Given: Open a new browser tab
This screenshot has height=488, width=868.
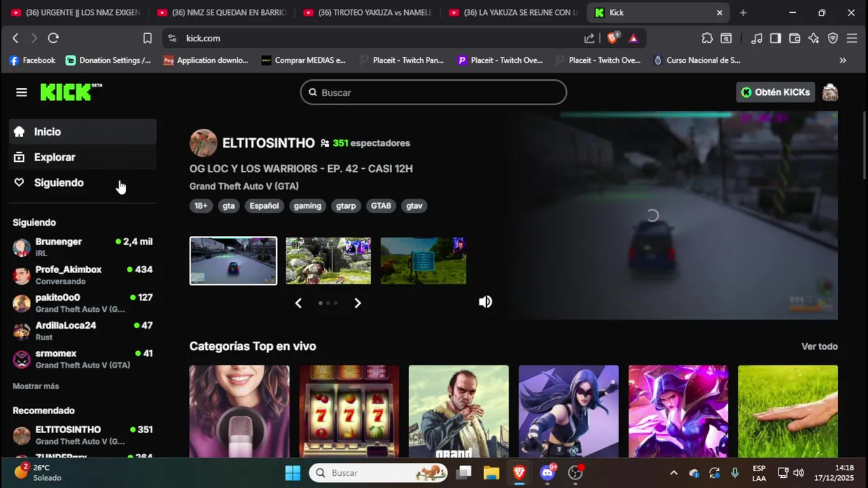Looking at the screenshot, I should (743, 12).
